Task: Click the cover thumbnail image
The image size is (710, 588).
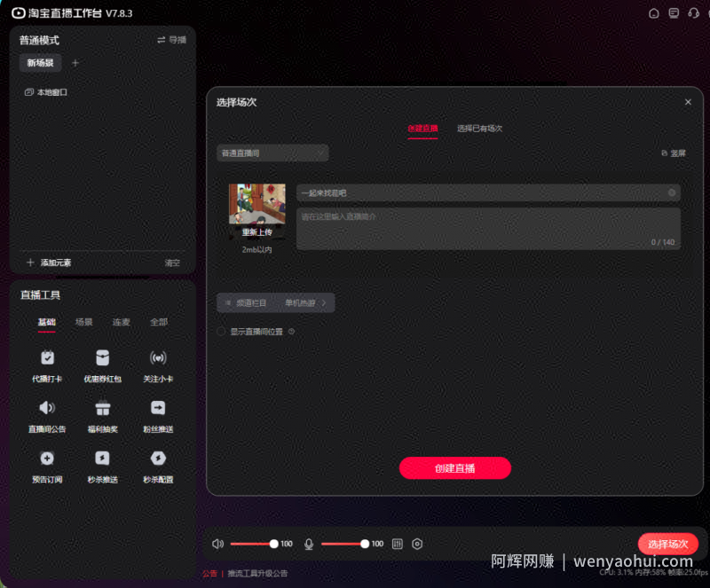Action: (257, 204)
